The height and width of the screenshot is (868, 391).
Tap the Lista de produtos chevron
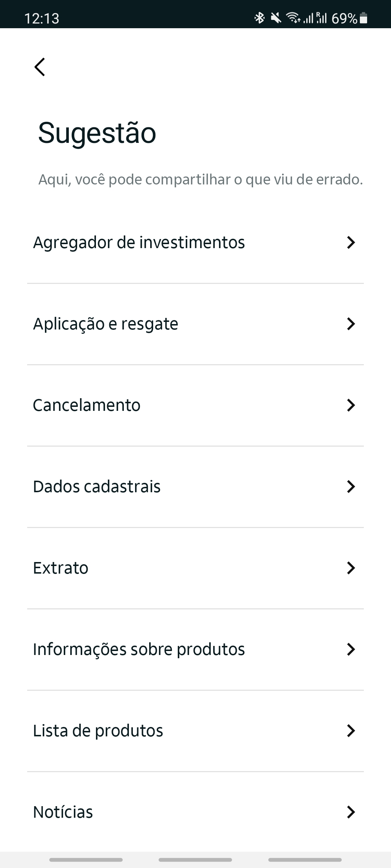350,731
